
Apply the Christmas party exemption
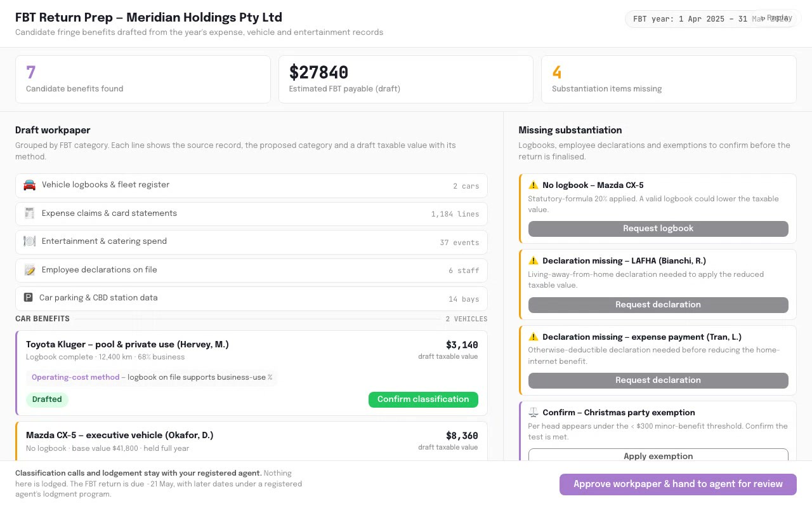658,455
